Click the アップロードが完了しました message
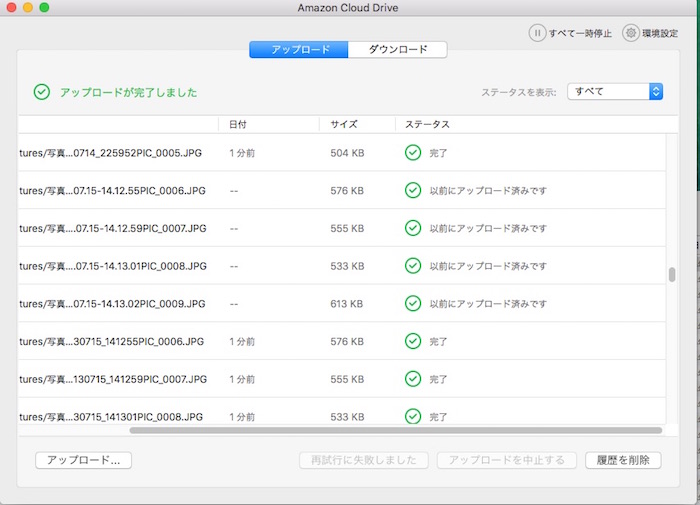This screenshot has height=505, width=700. pos(129,92)
